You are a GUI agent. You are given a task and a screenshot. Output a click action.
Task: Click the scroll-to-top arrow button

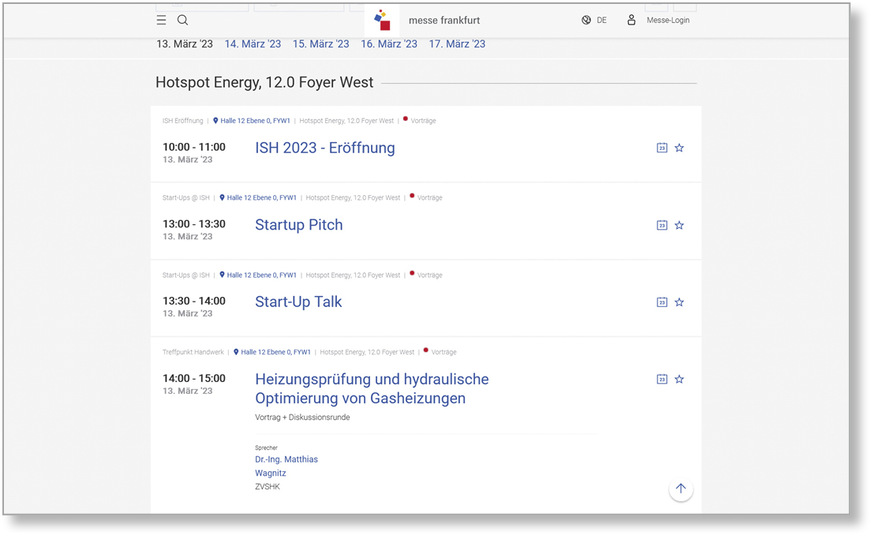[x=680, y=489]
